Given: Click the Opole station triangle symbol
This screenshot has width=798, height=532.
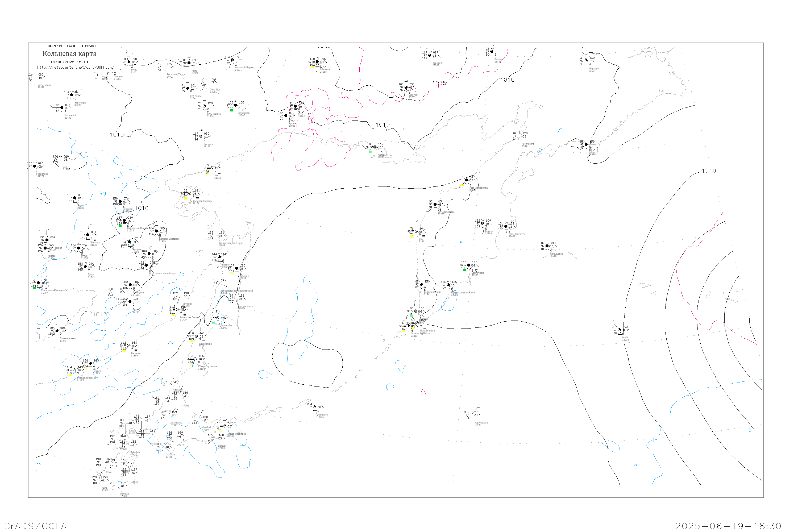Looking at the screenshot, I should (620, 333).
